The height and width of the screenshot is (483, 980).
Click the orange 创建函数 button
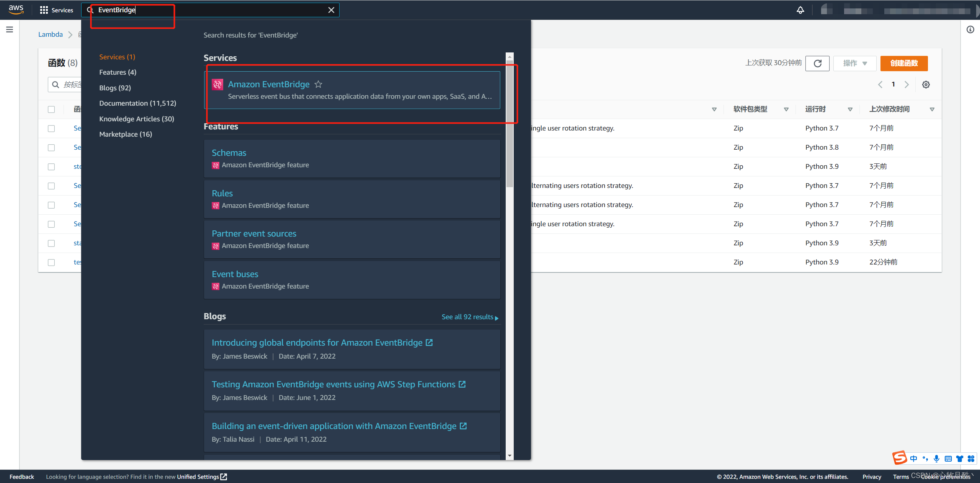pos(904,63)
